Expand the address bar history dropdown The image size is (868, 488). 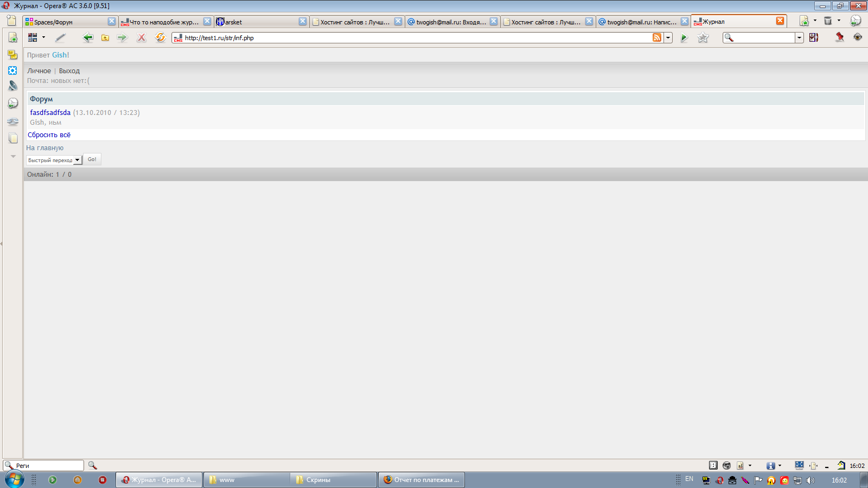coord(668,37)
